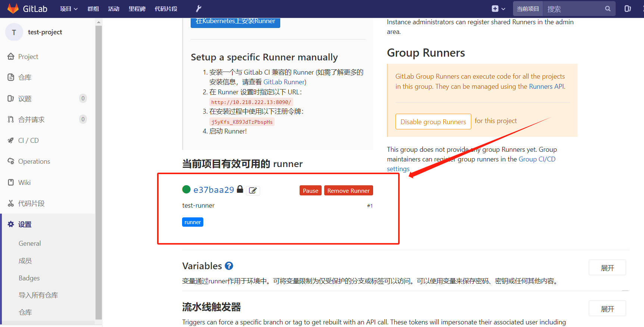Click the 设置 gear icon
This screenshot has height=327, width=644.
pos(11,224)
